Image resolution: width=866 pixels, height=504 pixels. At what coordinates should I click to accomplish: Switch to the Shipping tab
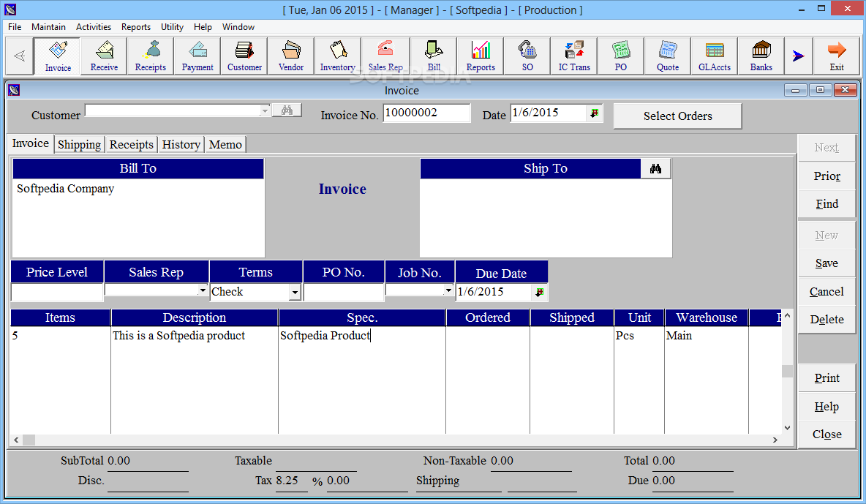pos(79,144)
